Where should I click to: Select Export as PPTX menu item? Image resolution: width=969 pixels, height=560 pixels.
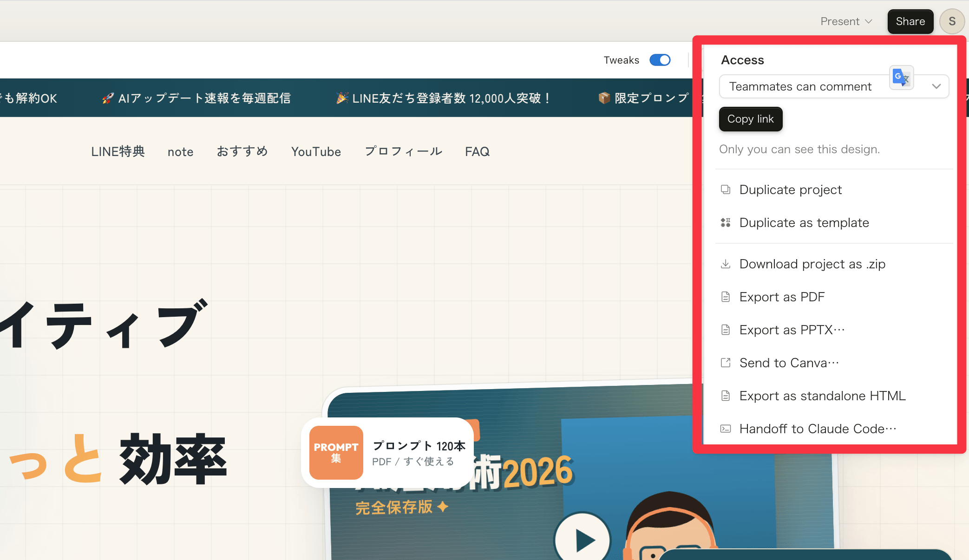click(x=792, y=330)
